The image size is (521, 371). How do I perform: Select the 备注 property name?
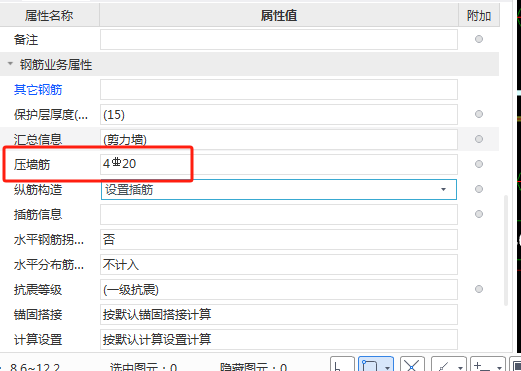click(26, 40)
